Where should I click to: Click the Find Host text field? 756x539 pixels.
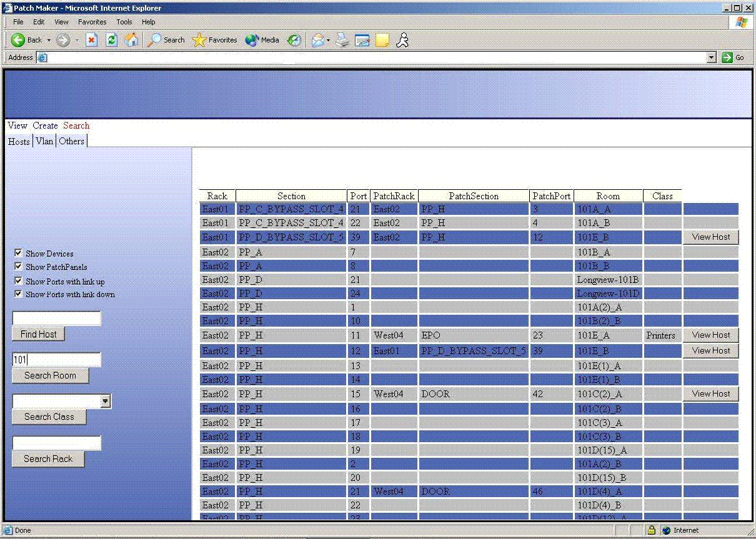[56, 319]
